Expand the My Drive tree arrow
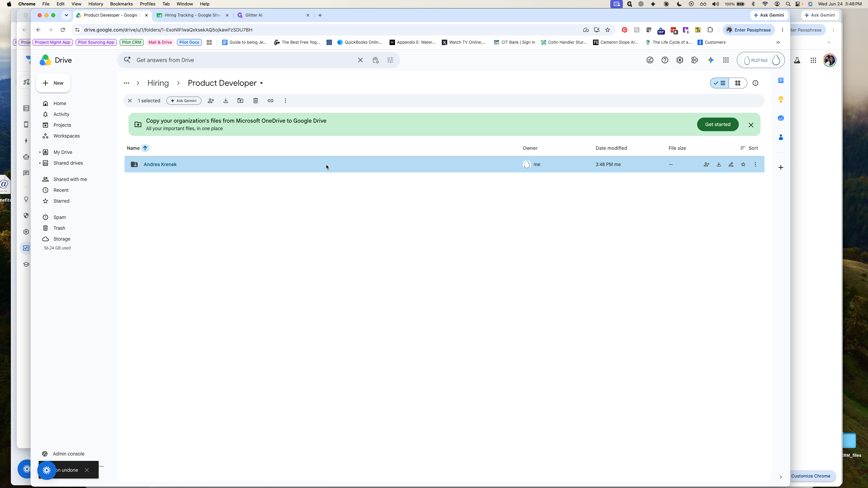The image size is (868, 488). pyautogui.click(x=40, y=152)
